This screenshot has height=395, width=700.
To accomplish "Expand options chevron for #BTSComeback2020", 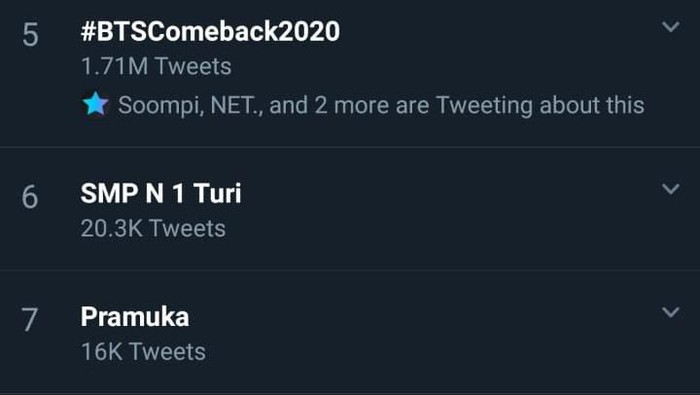I will click(671, 27).
